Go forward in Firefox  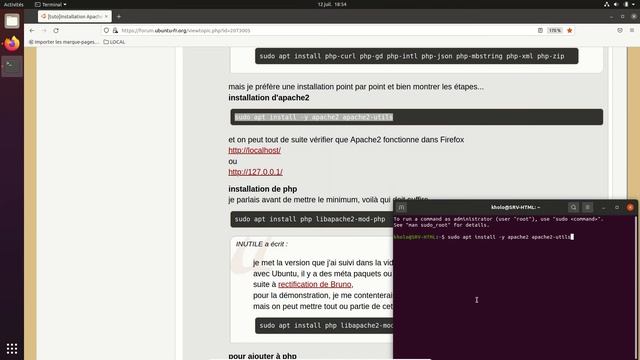pos(44,30)
